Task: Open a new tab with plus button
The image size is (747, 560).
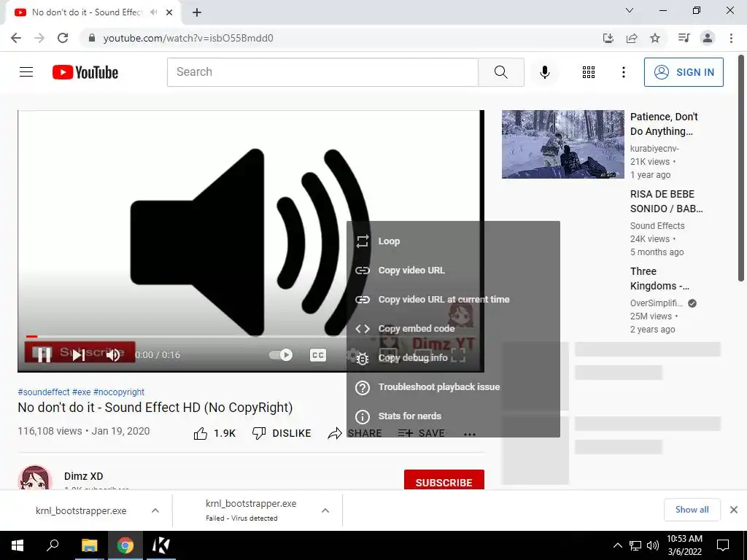Action: (x=197, y=12)
